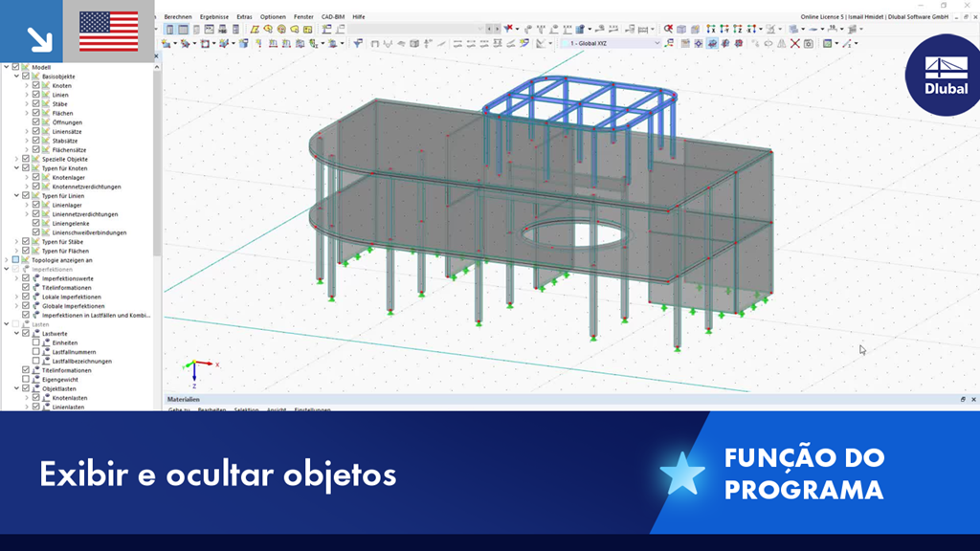Uncheck the Stäbe visibility checkbox

[x=36, y=102]
